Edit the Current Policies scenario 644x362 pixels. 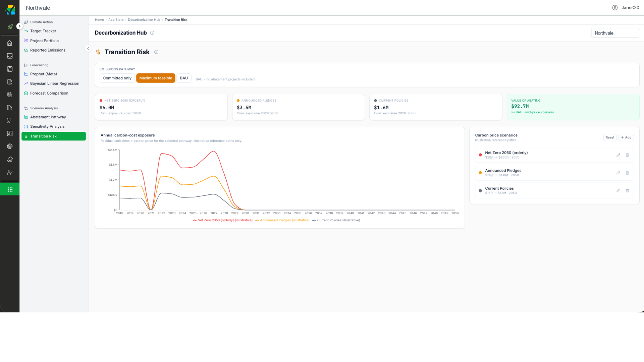(618, 190)
